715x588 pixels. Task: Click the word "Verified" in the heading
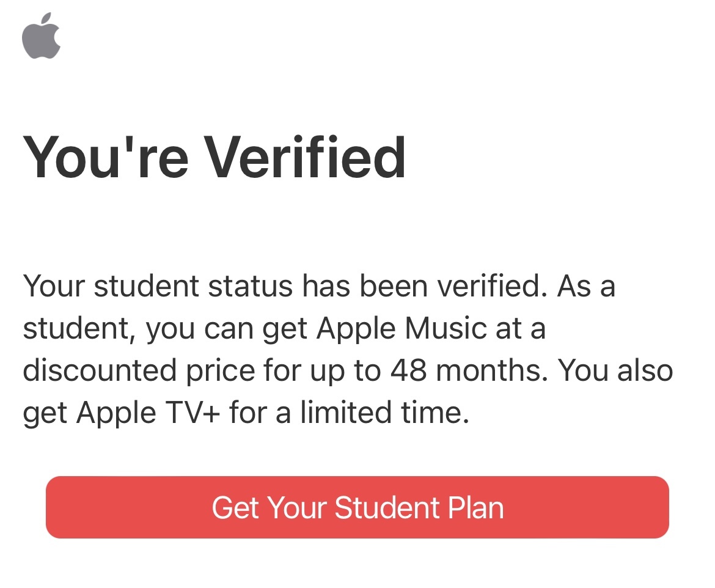click(305, 158)
